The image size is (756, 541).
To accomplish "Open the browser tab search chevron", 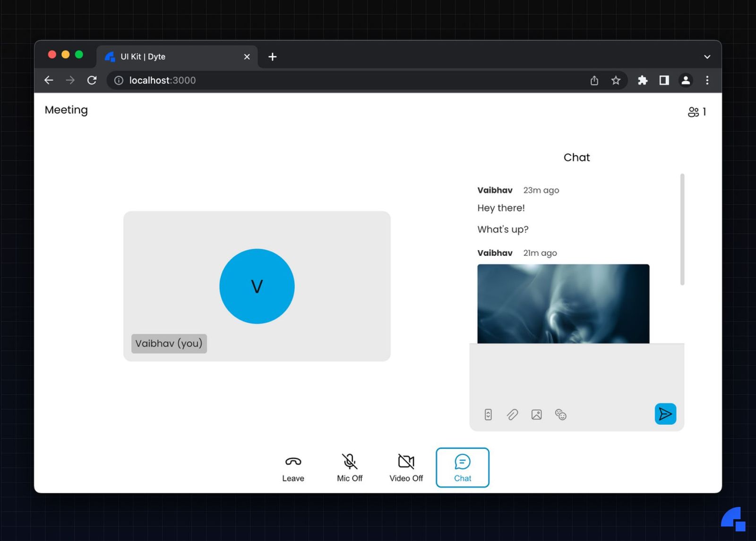I will click(x=707, y=56).
